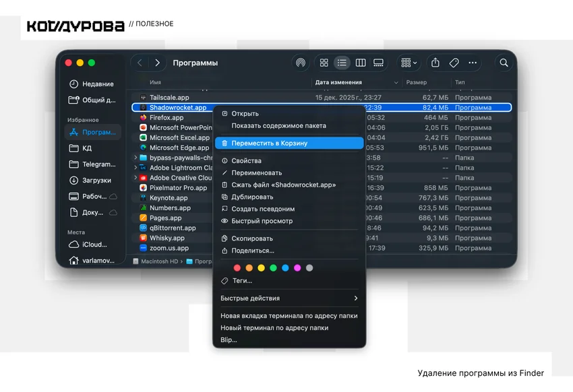573x392 pixels.
Task: Go back with the left chevron
Action: 140,63
